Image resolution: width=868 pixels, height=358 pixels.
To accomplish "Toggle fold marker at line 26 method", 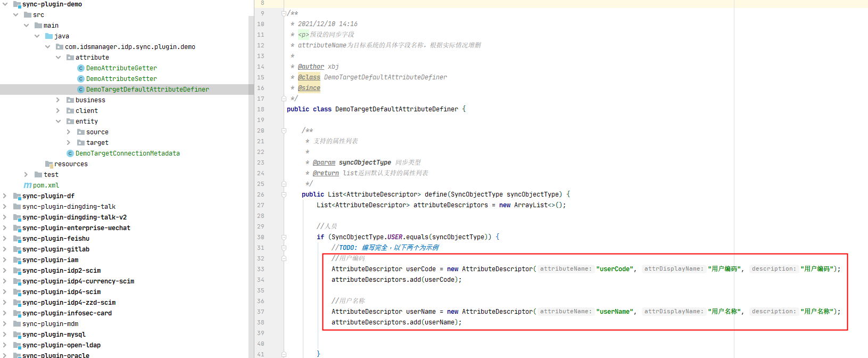I will pos(284,194).
